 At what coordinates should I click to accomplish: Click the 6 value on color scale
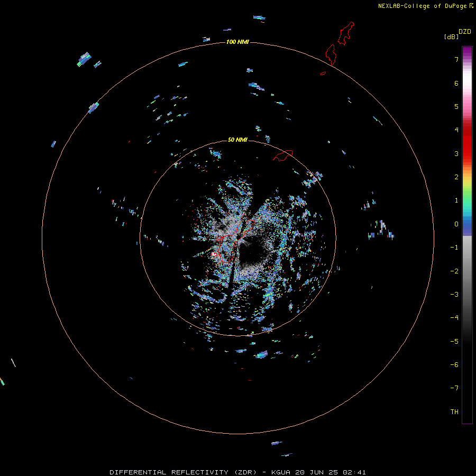[x=456, y=83]
